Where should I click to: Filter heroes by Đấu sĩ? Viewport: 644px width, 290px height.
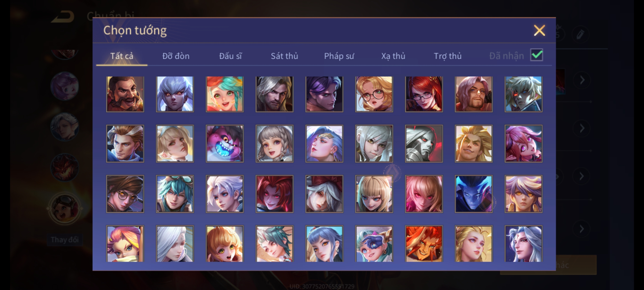(230, 56)
